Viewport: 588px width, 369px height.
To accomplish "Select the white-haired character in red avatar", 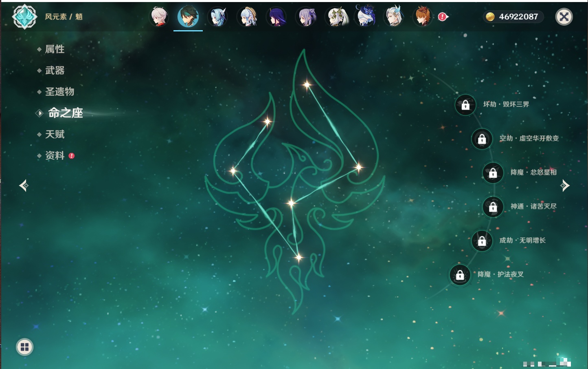I will 159,17.
